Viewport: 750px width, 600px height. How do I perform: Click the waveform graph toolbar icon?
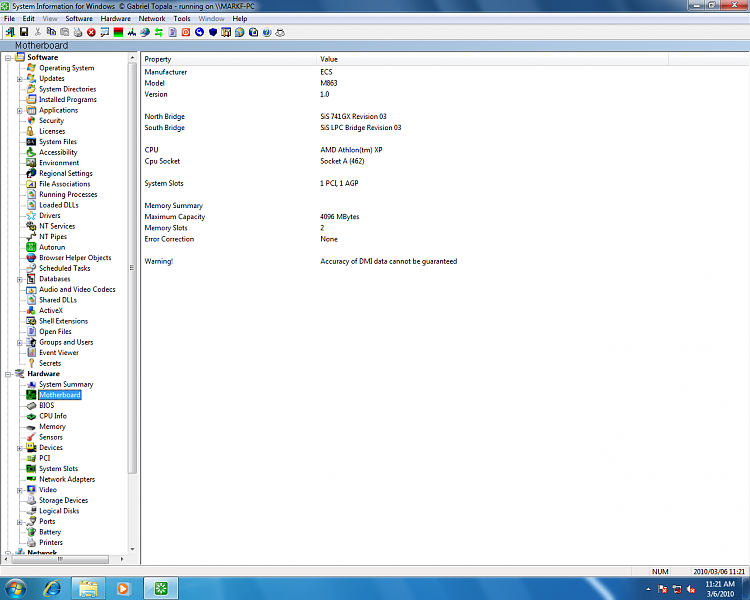132,32
